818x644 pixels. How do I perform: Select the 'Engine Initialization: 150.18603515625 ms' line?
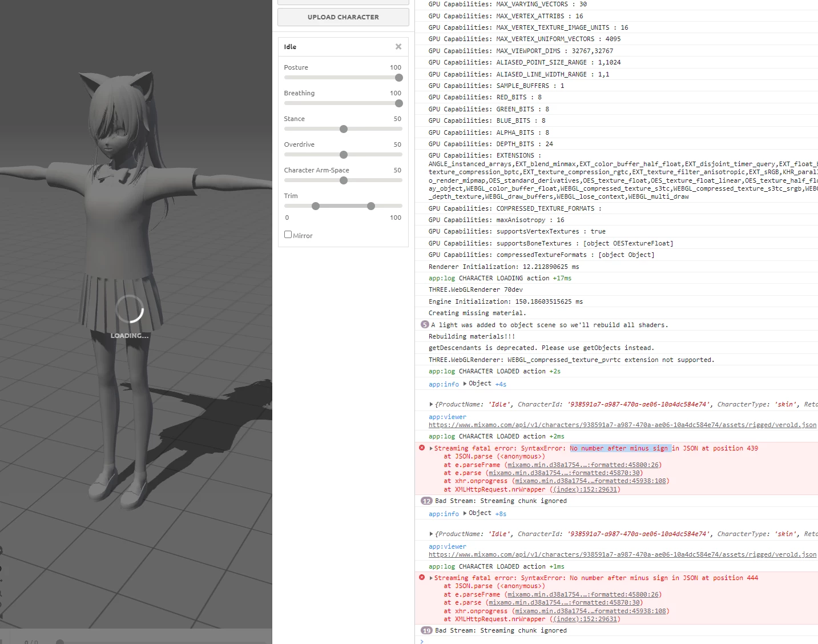coord(506,301)
